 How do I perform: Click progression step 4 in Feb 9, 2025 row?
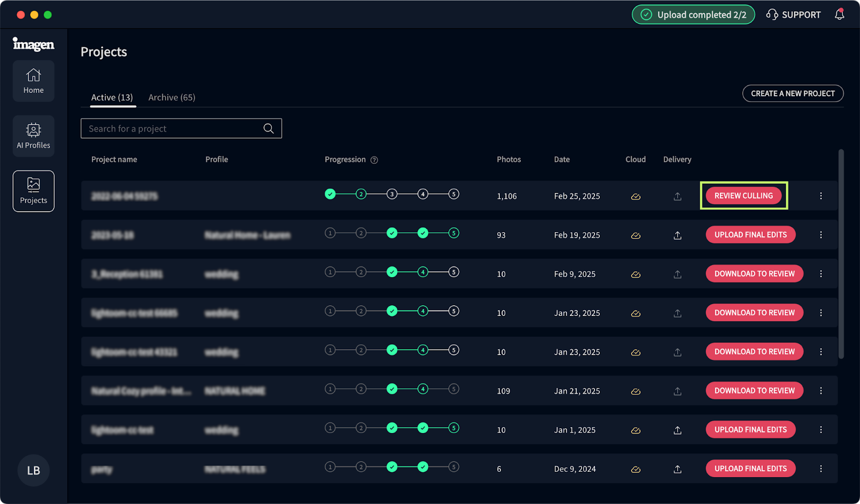(423, 272)
